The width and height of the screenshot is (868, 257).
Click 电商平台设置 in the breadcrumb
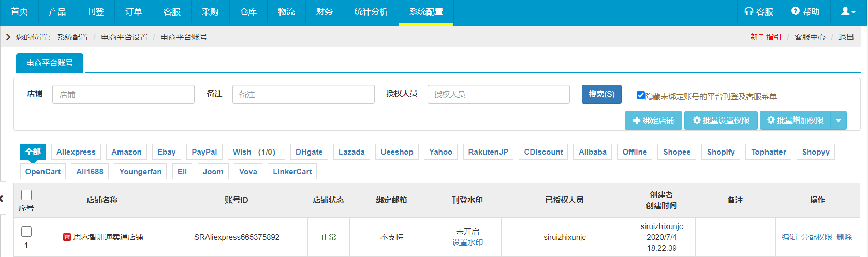124,37
